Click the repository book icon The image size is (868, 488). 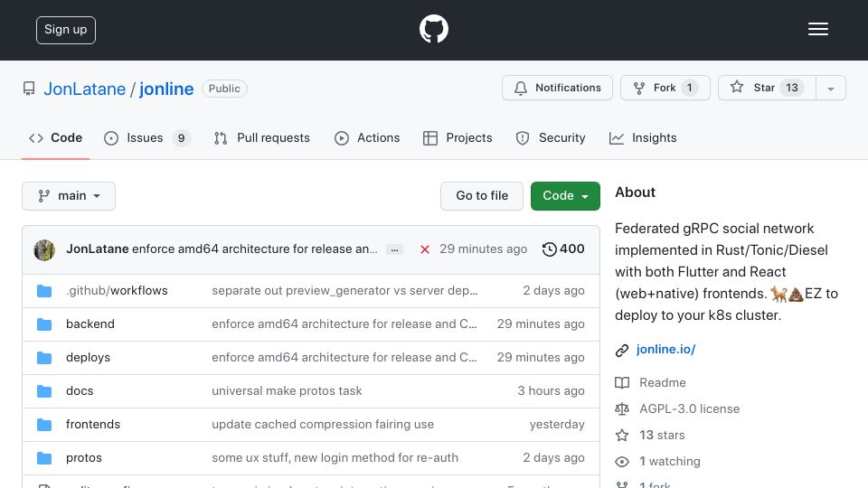(29, 89)
